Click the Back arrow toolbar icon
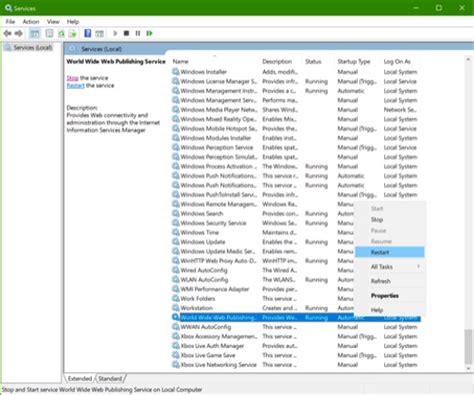Screen dimensions: 474x395 [7, 33]
